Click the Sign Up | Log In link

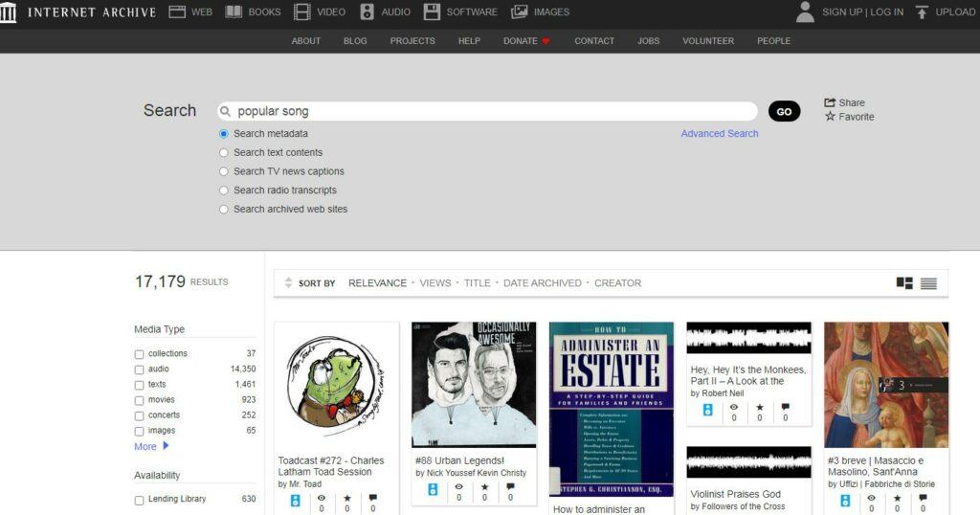[862, 11]
